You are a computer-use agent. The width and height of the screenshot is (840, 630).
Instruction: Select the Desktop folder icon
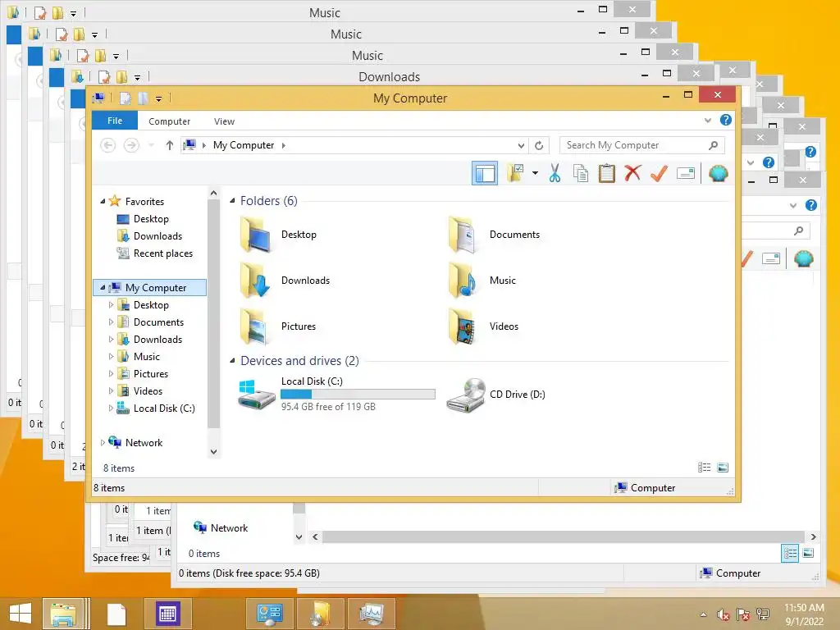click(x=256, y=235)
